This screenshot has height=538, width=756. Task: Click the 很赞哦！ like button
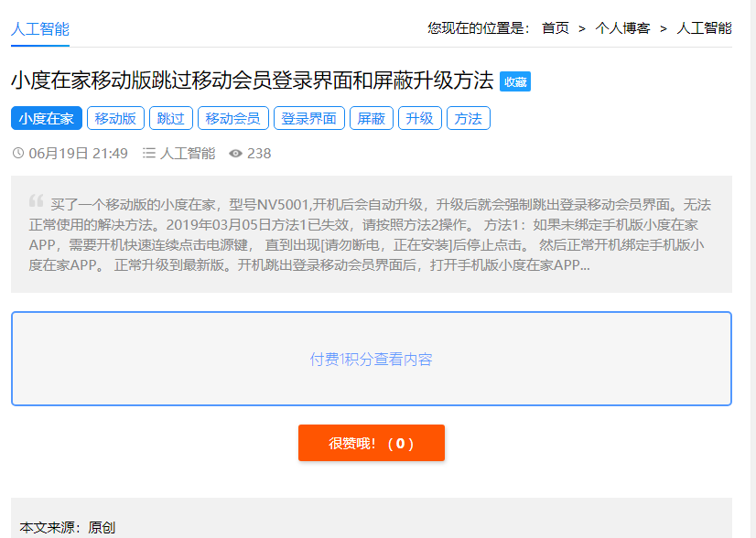tap(372, 443)
